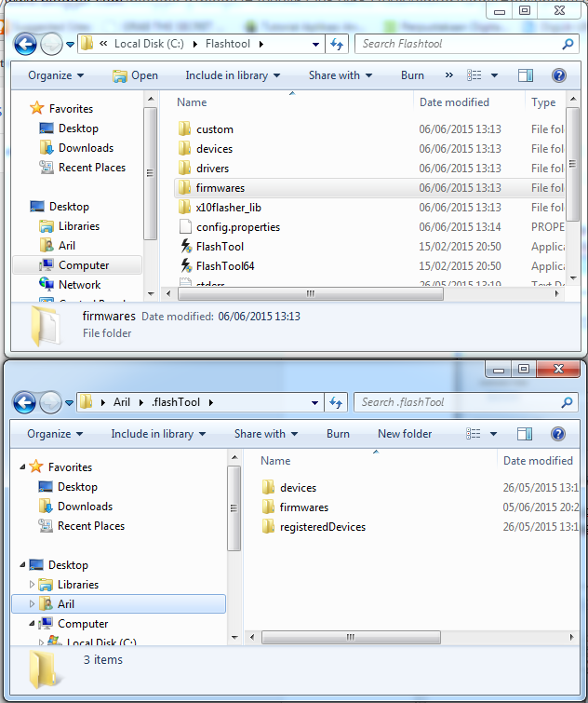Select FlashTool application icon
The height and width of the screenshot is (703, 588).
click(x=186, y=247)
